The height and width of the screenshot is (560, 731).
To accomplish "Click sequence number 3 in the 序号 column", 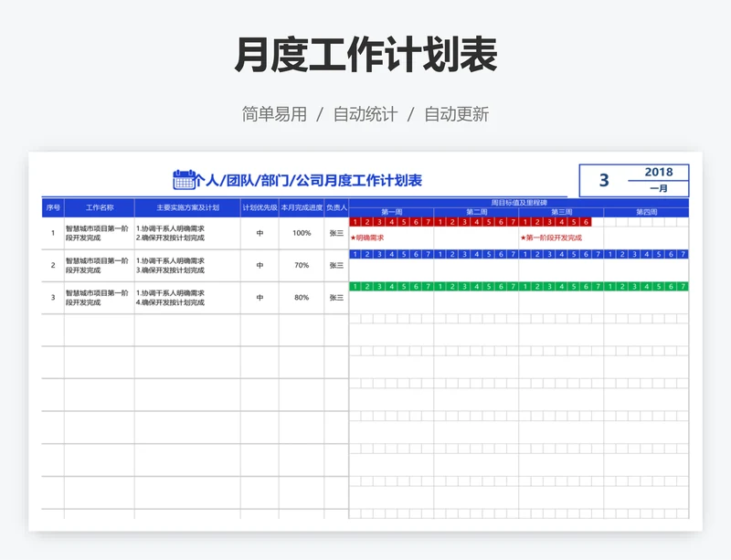I will [x=53, y=298].
